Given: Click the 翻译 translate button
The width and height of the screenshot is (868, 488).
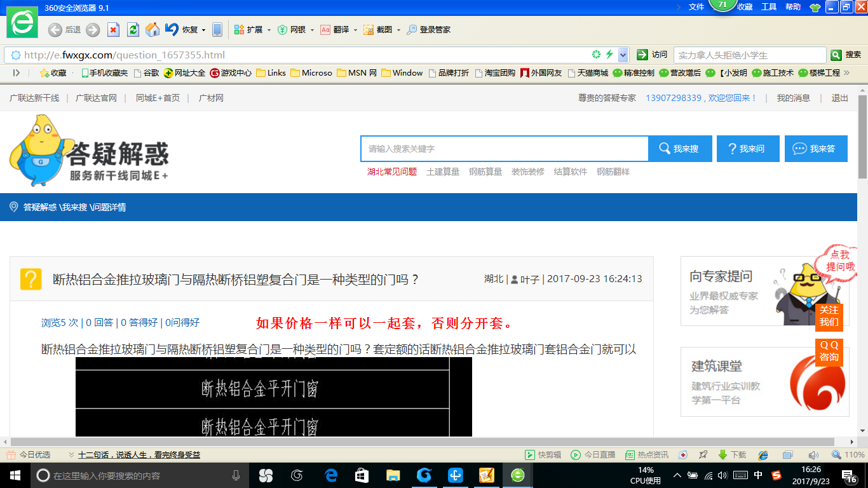Looking at the screenshot, I should (334, 30).
